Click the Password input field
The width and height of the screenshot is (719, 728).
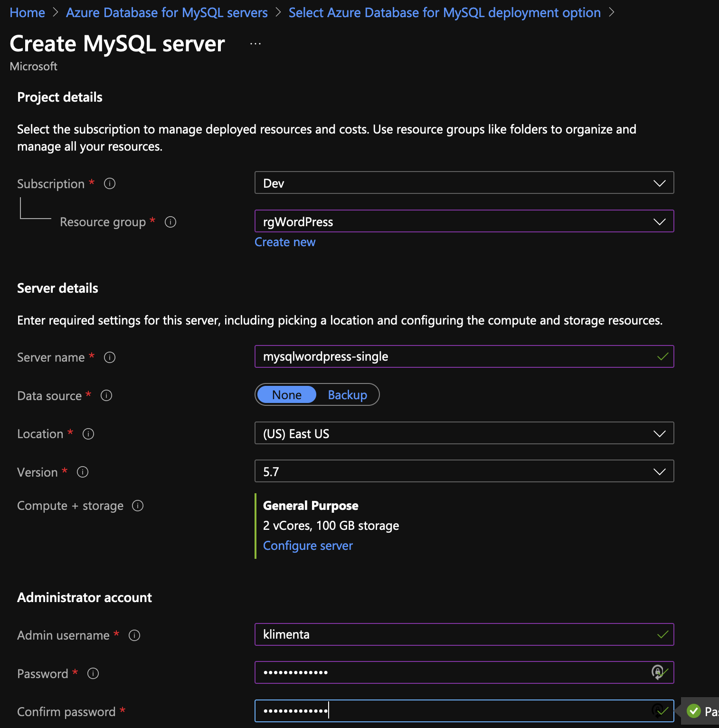coord(464,672)
